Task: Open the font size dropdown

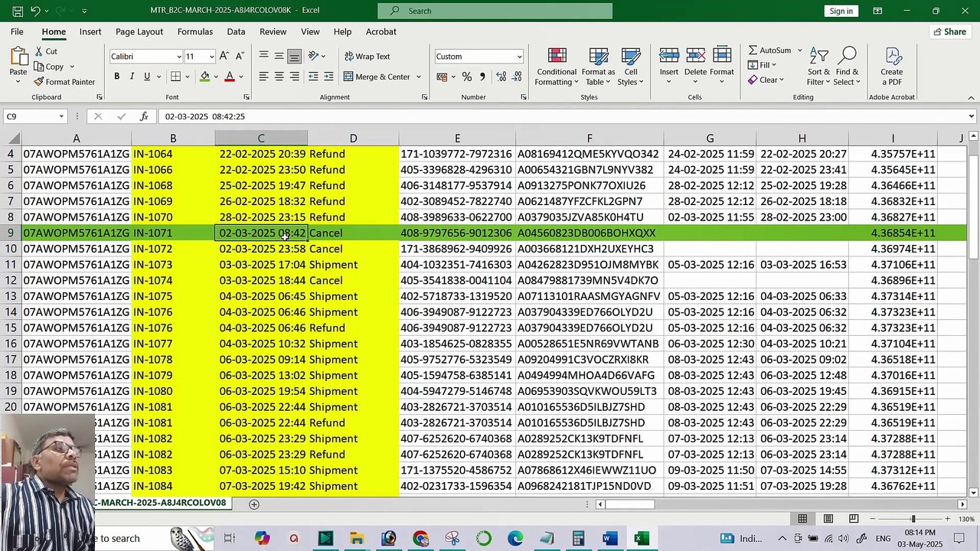Action: (211, 57)
